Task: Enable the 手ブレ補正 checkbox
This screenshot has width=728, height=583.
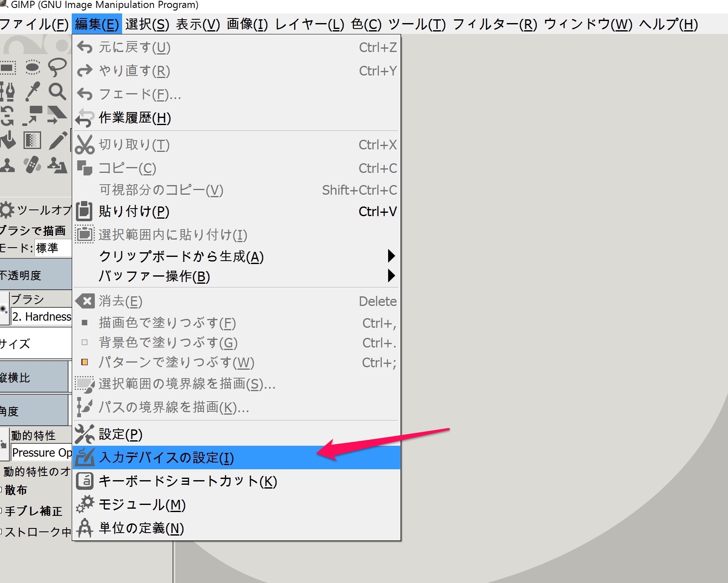Action: click(3, 511)
